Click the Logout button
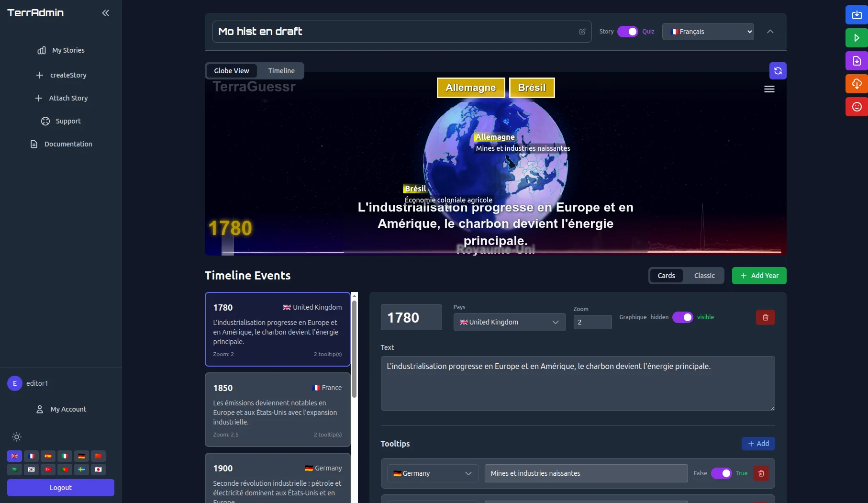 click(x=61, y=488)
